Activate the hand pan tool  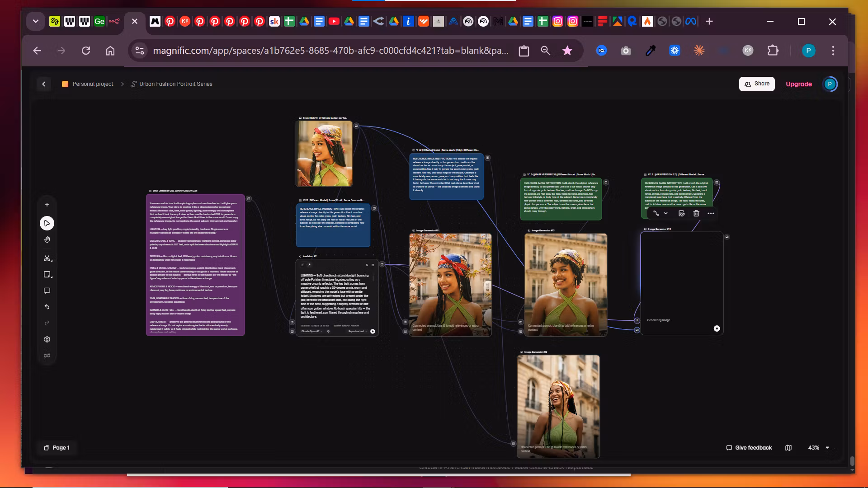47,239
